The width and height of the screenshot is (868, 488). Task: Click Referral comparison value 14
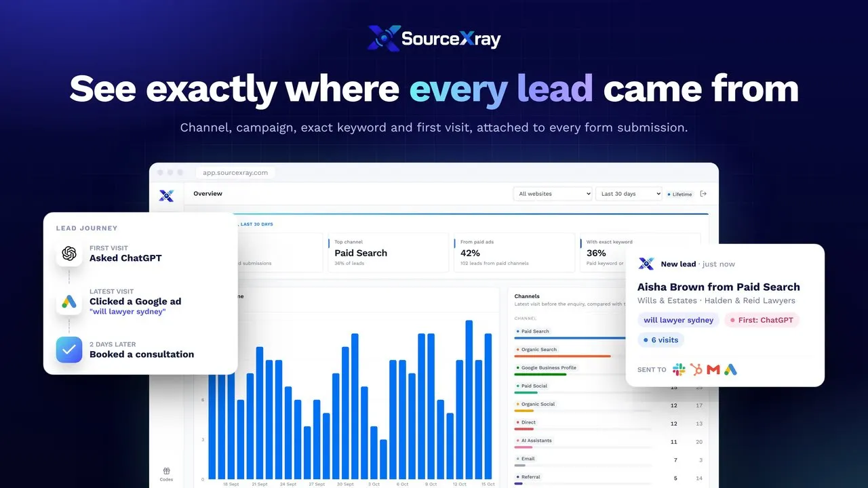699,479
